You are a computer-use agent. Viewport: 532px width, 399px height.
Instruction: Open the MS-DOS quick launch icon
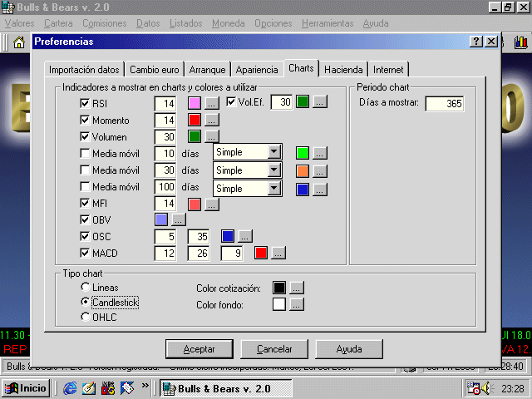pos(108,388)
